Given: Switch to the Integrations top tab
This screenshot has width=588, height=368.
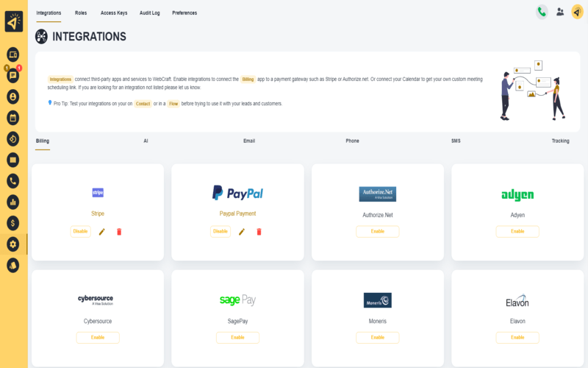Looking at the screenshot, I should 49,13.
